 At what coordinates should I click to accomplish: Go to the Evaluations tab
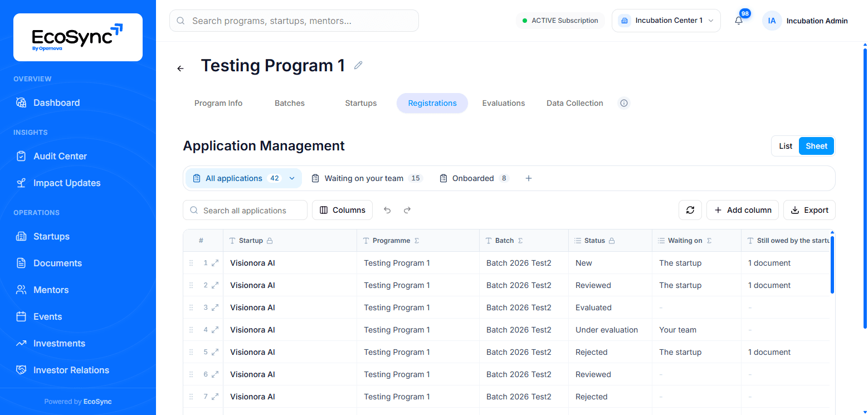tap(504, 103)
